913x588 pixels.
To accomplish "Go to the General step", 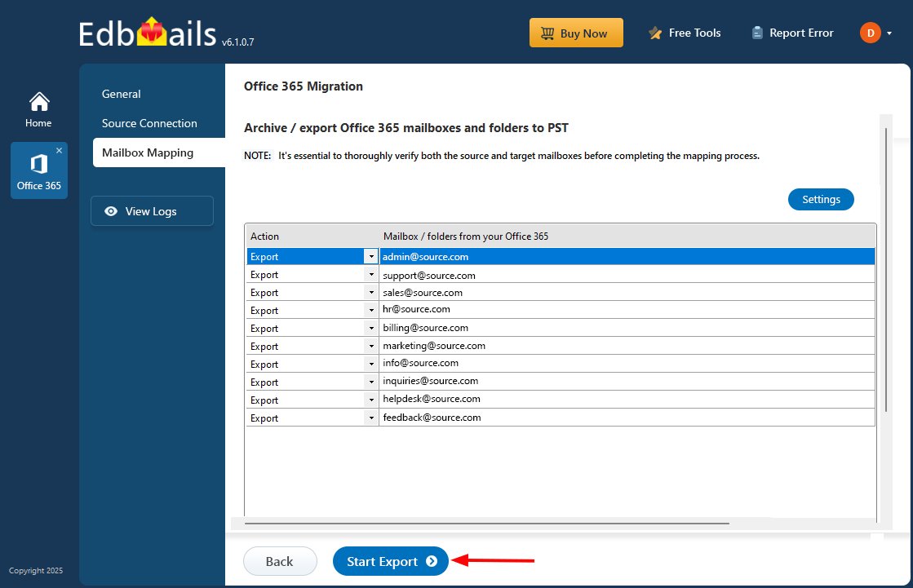I will coord(121,94).
